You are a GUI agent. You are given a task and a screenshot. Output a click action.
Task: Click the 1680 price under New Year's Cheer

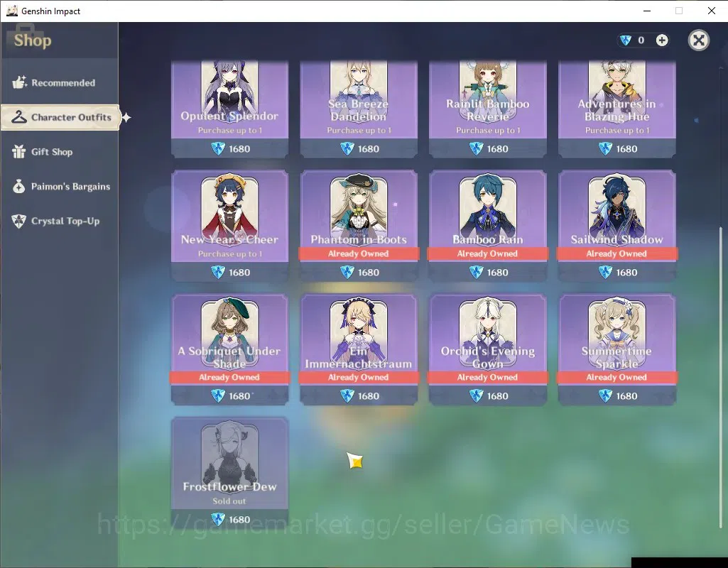[x=239, y=273]
